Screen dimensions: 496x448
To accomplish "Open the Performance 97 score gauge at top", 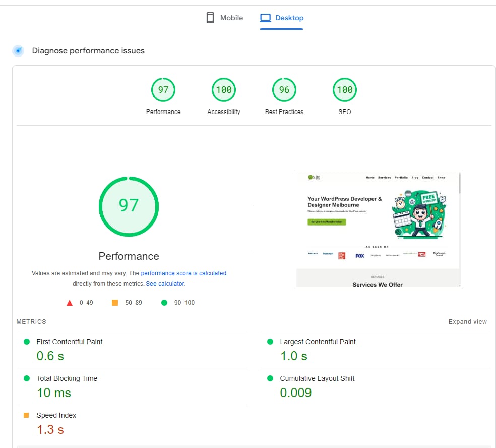I will (x=163, y=90).
